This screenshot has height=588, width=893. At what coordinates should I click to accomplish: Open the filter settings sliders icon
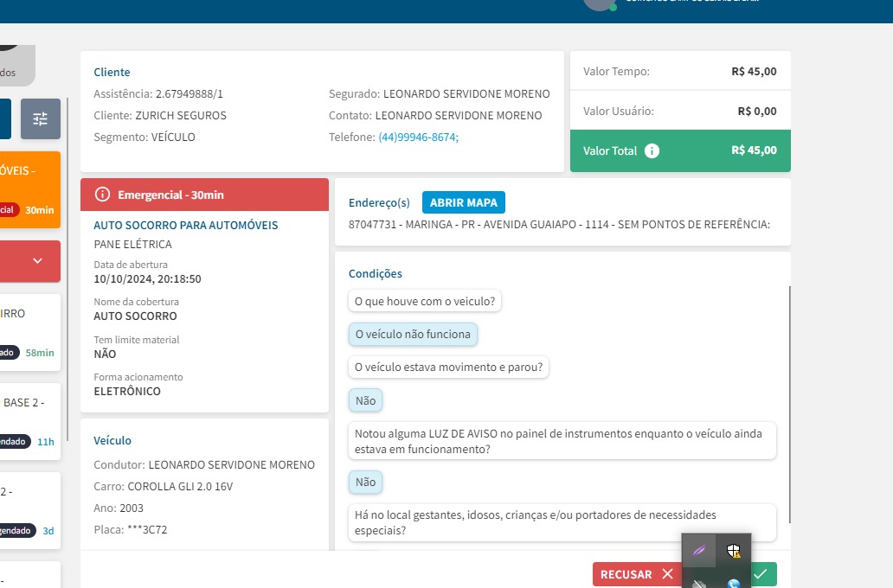pyautogui.click(x=41, y=119)
